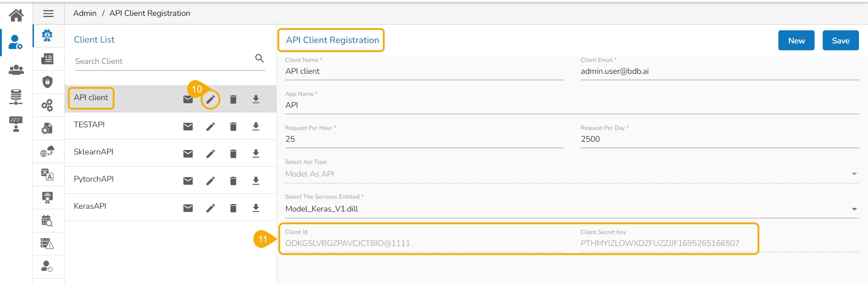Send mail for the PytorchAPI client

point(188,181)
